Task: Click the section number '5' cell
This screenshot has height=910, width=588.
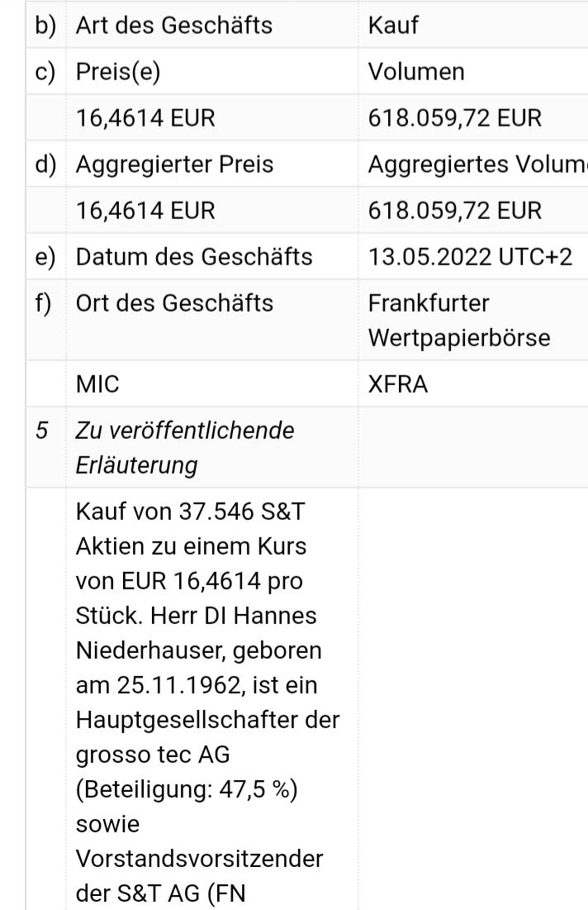Action: (x=41, y=431)
